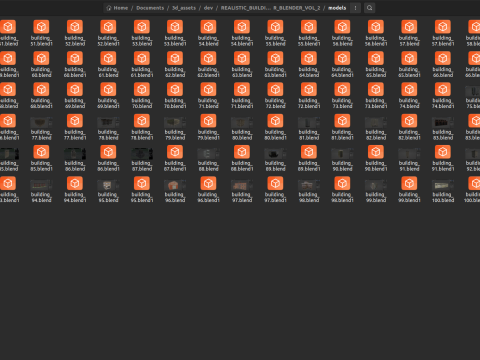Screen dimensions: 480x360
Task: Select building_69.blend file icon
Action: (75, 89)
